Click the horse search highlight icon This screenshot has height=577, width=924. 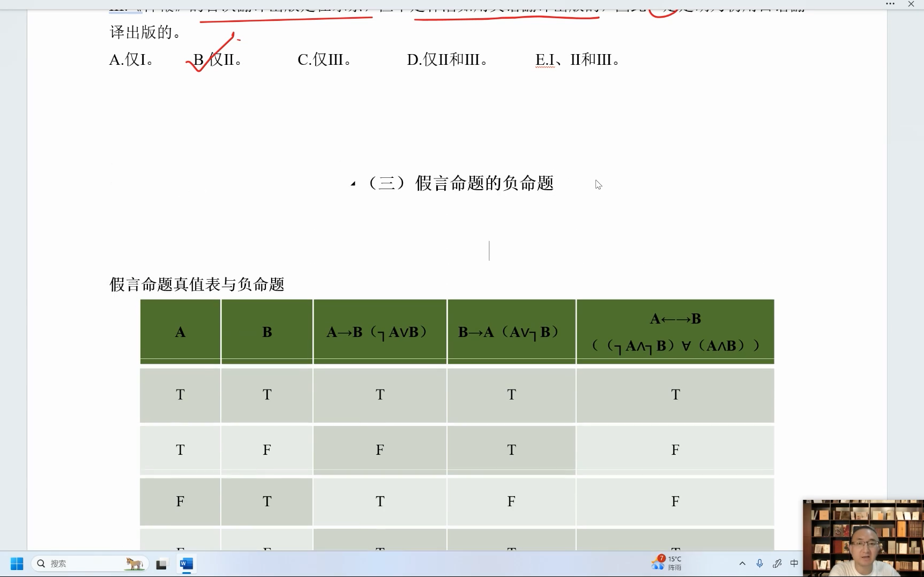(134, 564)
